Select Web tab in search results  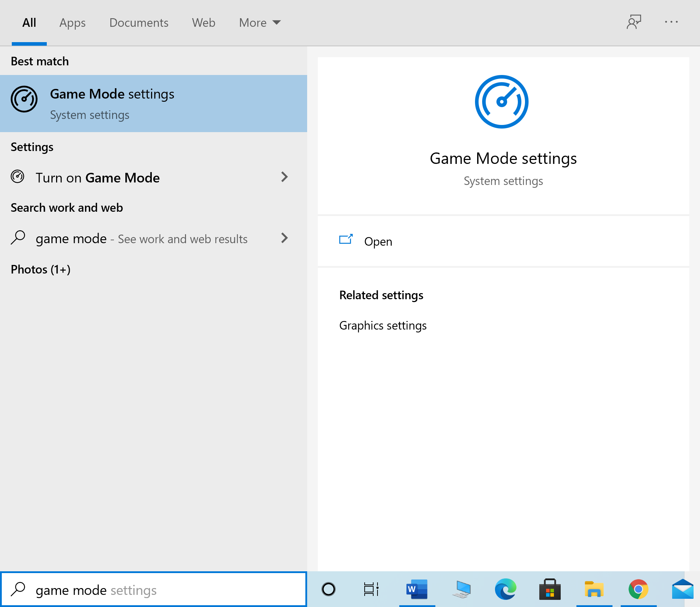(203, 22)
